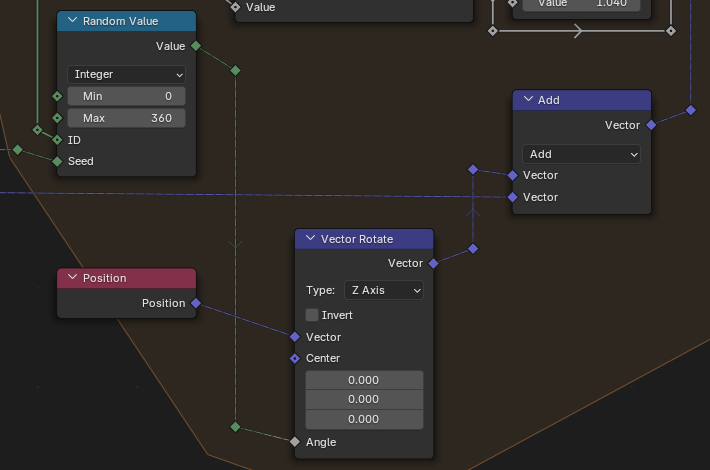Select the reroute right of Vector Rotate output

pyautogui.click(x=473, y=249)
